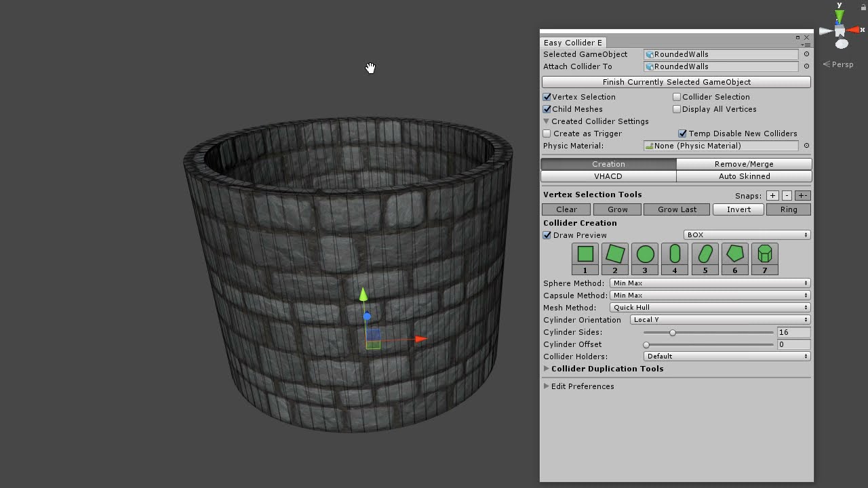Switch to the Remove/Merge tab
The image size is (868, 488).
coord(744,164)
